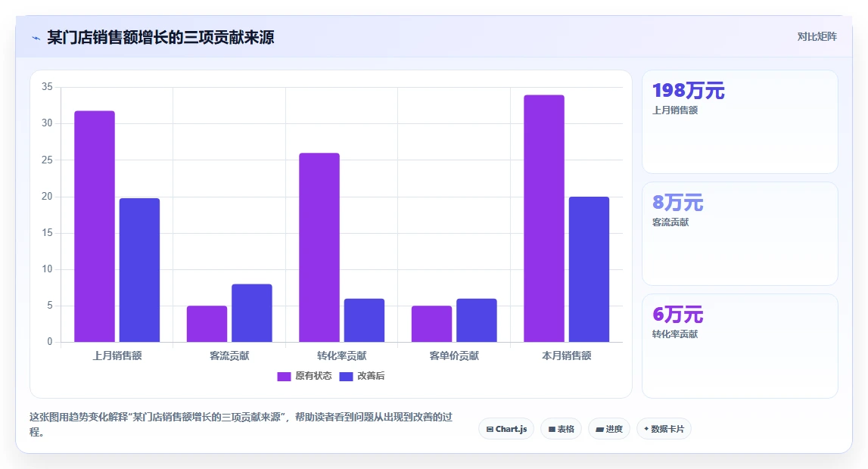
Task: Select the 数据卡片 tag chip
Action: tap(664, 429)
